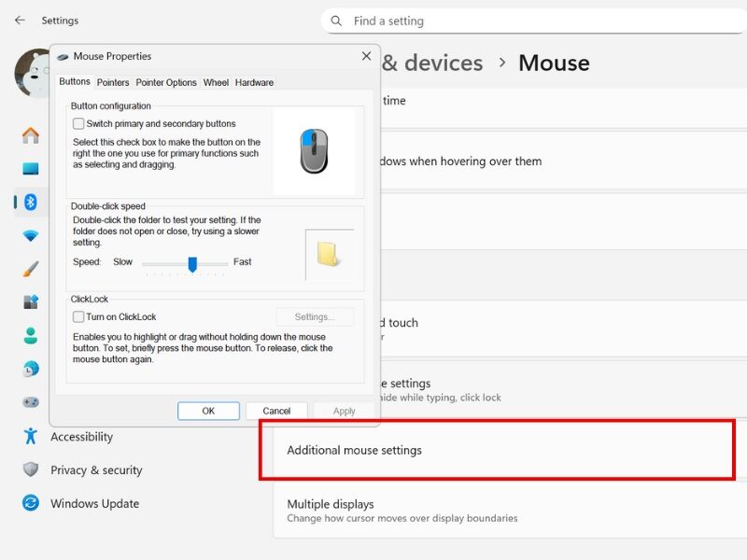Open Apps section sidebar icon

click(x=31, y=302)
